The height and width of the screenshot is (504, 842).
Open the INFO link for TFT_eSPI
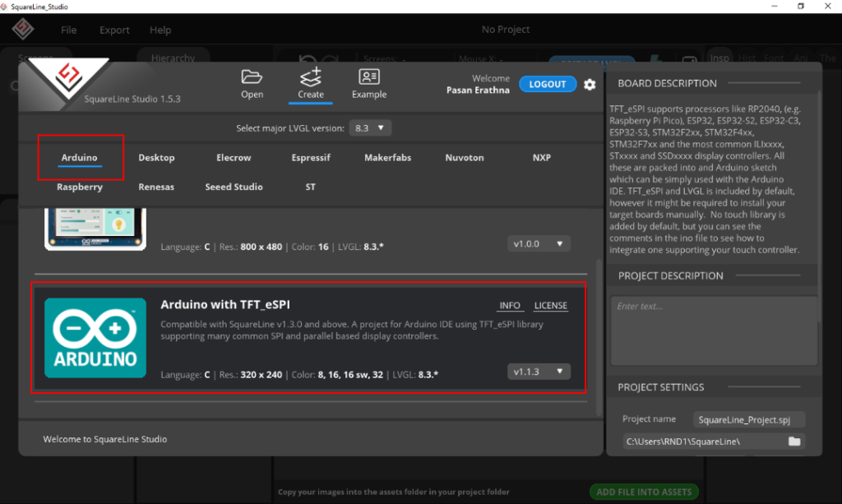tap(510, 306)
